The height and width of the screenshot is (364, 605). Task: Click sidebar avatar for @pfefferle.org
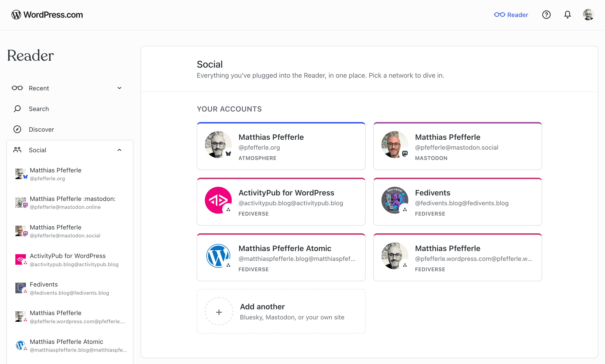tap(20, 174)
